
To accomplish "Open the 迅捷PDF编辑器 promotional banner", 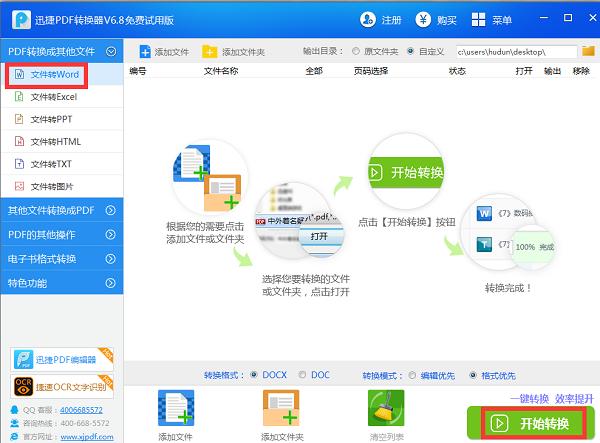I will [x=61, y=359].
